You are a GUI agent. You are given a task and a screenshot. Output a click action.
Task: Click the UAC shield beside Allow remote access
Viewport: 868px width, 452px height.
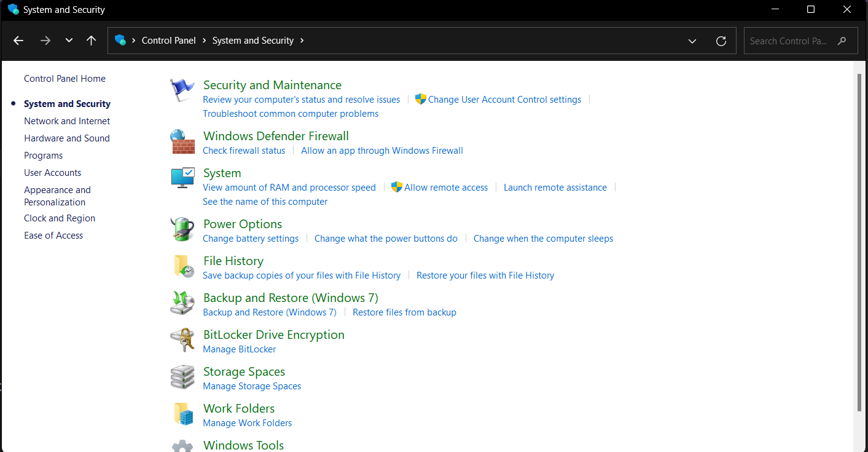click(x=397, y=187)
